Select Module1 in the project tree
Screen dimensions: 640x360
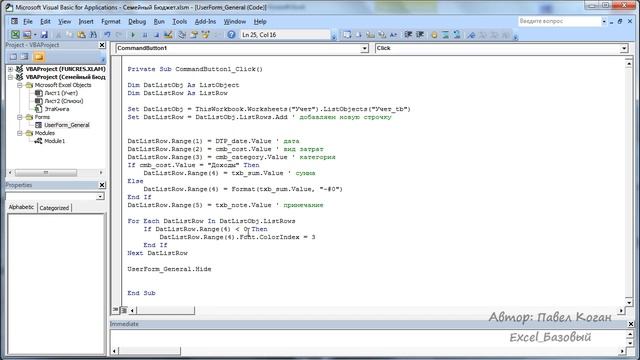tap(54, 141)
